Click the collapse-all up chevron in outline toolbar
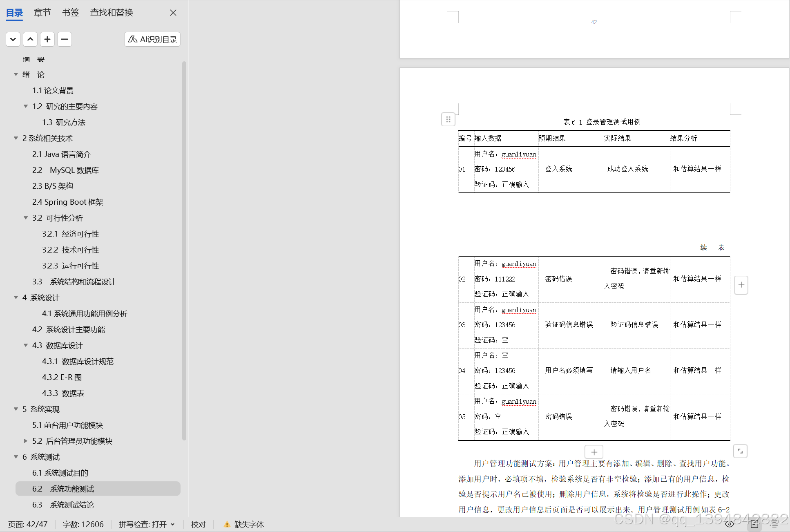 (x=30, y=39)
